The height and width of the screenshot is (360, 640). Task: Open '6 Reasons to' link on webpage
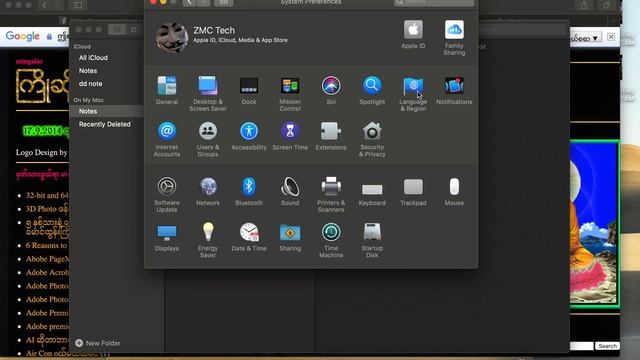point(46,245)
